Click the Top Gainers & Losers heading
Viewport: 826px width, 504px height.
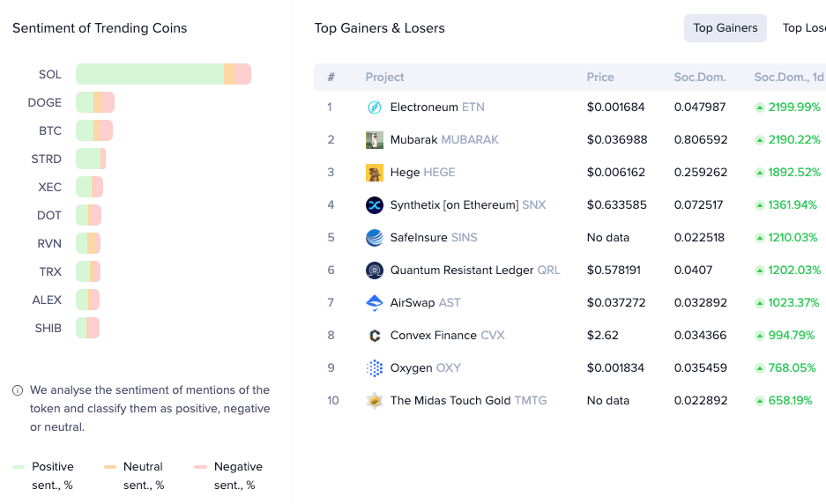[x=379, y=28]
